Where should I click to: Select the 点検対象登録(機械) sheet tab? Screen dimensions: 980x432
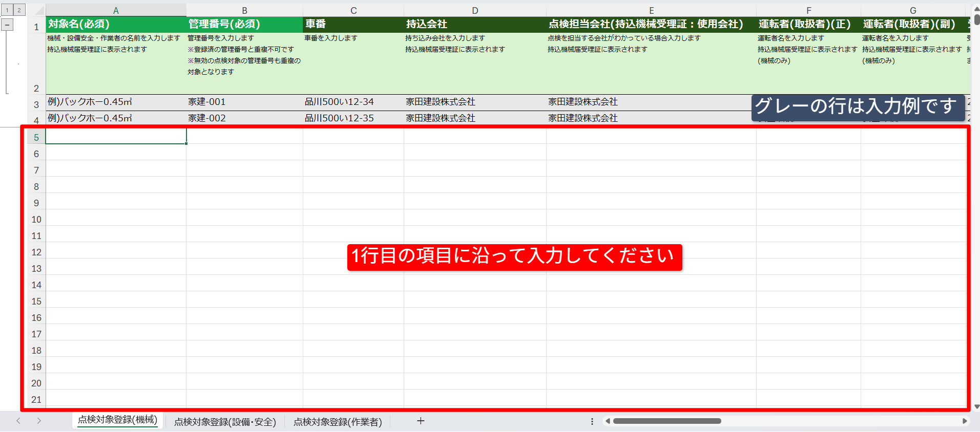coord(117,420)
